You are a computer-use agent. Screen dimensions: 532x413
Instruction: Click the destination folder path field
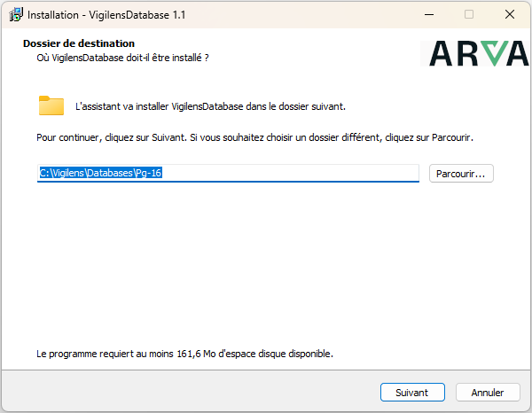click(228, 174)
